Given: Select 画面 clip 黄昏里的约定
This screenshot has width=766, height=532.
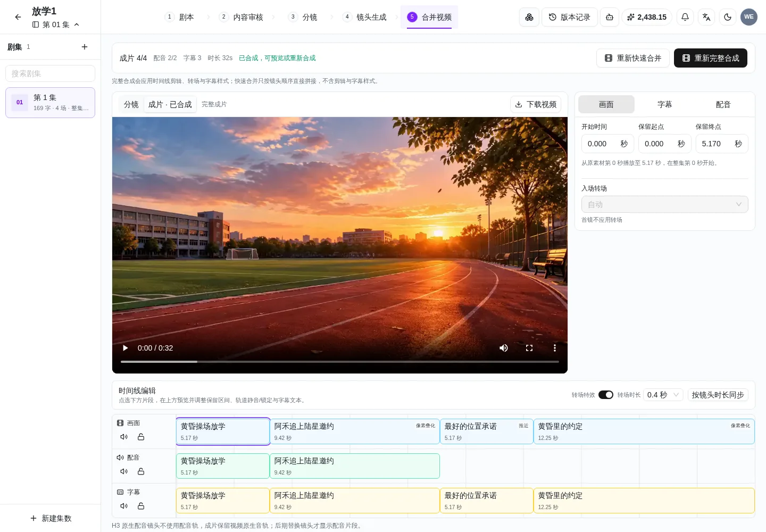Looking at the screenshot, I should click(644, 431).
